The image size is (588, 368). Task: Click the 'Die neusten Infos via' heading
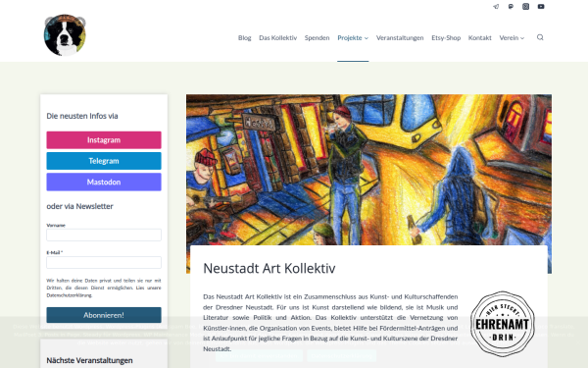(x=82, y=116)
